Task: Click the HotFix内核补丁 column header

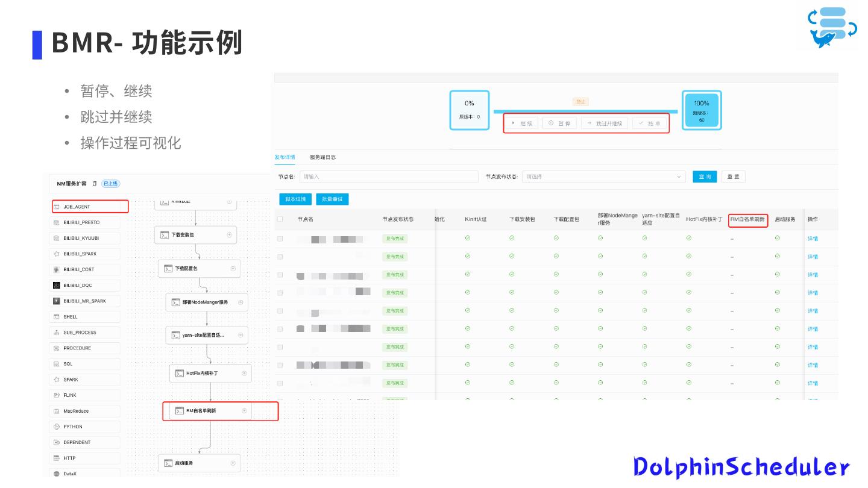Action: pyautogui.click(x=704, y=219)
